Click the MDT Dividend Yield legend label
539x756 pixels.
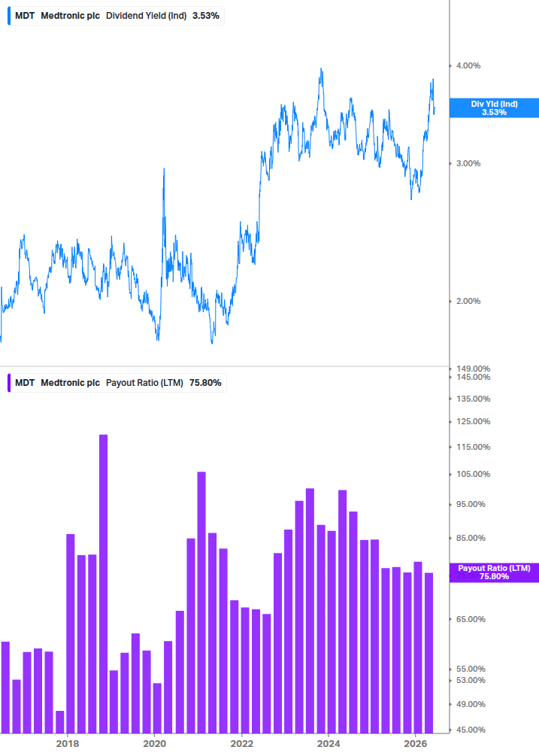117,16
